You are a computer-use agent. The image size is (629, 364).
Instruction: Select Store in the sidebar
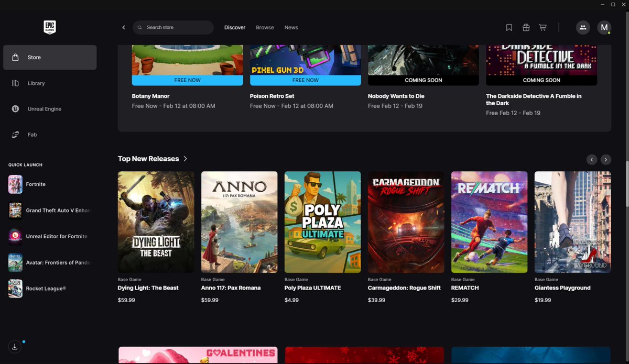pyautogui.click(x=50, y=57)
